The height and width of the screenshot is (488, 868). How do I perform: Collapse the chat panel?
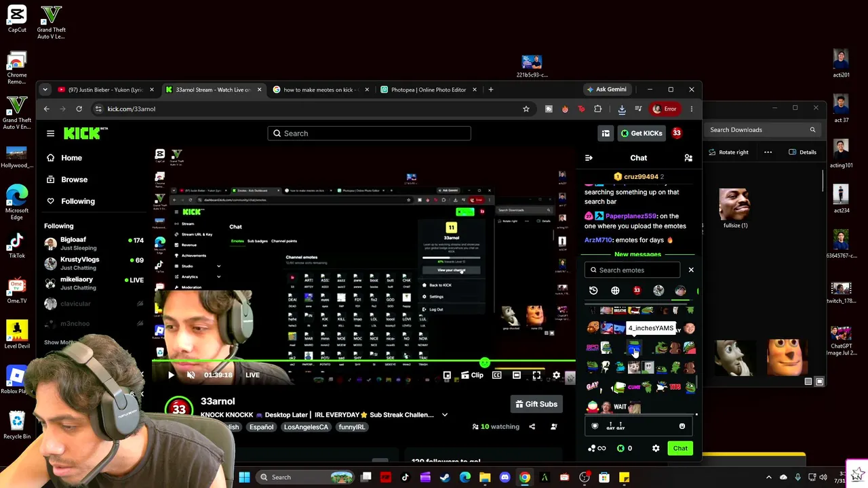click(589, 158)
